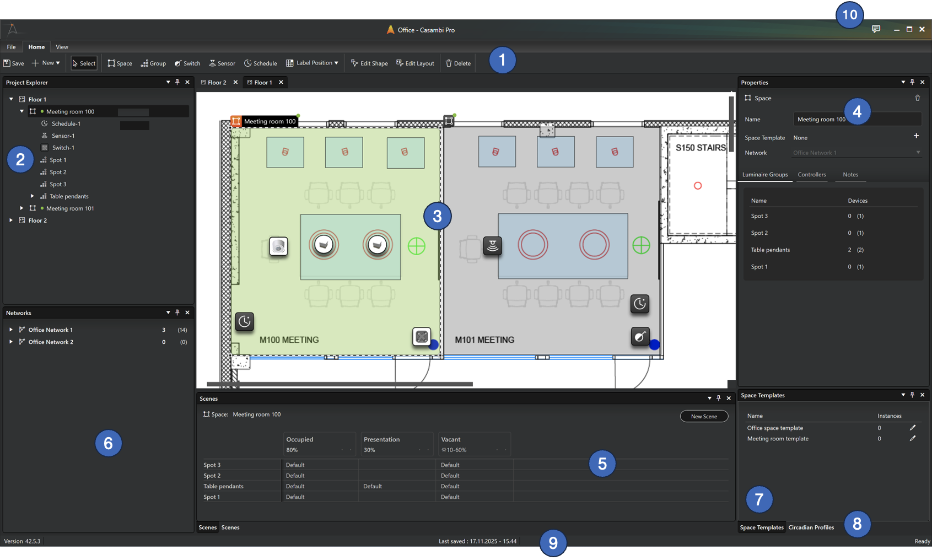Select the Space tool in toolbar
Screen dimensions: 932x560
(x=120, y=63)
